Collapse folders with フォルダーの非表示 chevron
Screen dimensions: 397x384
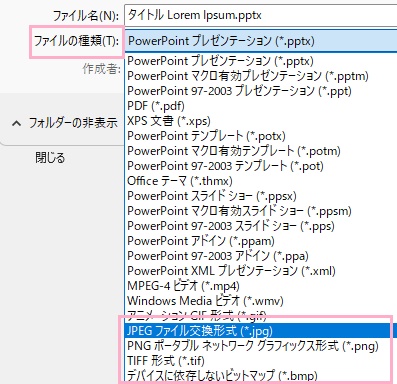16,124
